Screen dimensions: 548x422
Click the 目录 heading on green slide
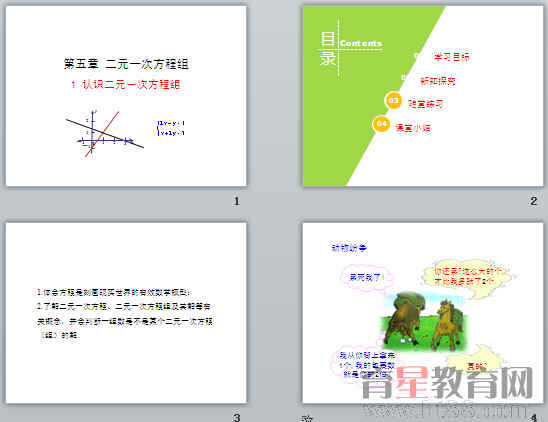[x=328, y=49]
